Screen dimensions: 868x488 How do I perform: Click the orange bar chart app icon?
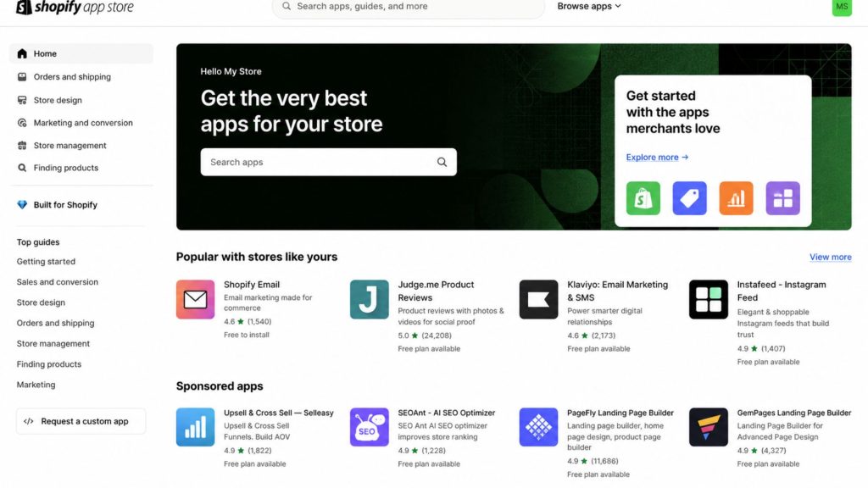coord(736,198)
